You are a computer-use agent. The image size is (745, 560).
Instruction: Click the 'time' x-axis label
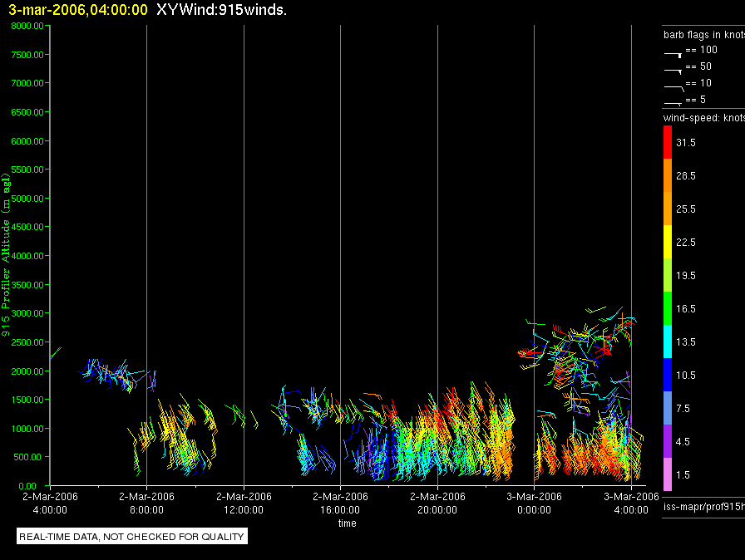pos(348,523)
